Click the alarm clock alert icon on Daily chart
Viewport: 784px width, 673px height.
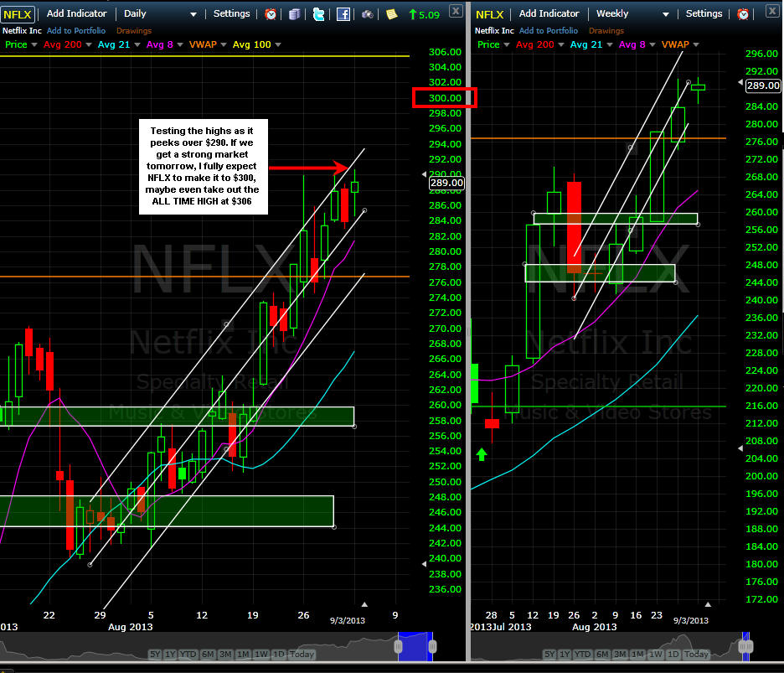click(271, 14)
